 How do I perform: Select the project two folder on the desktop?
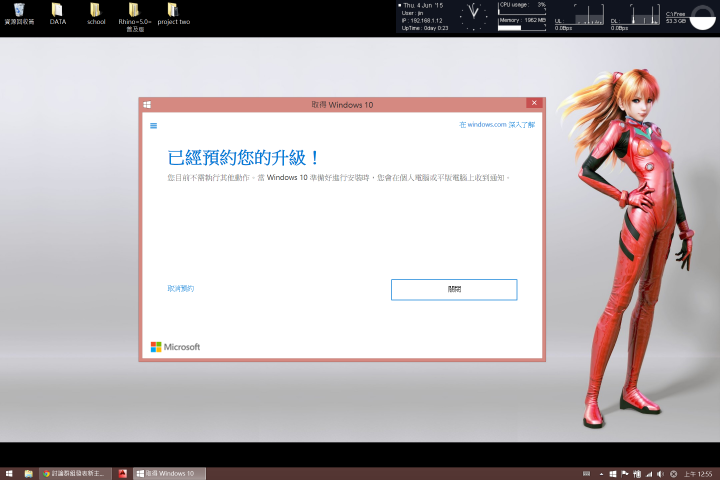pyautogui.click(x=174, y=14)
